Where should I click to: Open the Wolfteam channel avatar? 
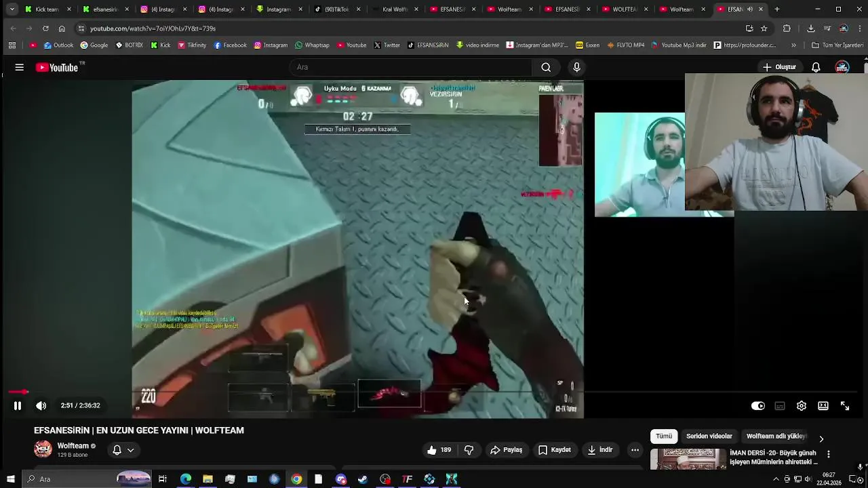(x=43, y=449)
